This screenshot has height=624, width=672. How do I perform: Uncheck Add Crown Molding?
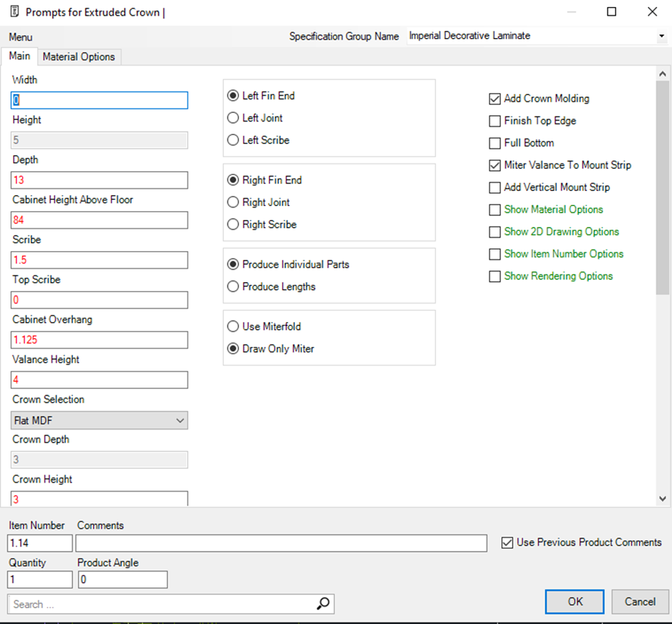click(x=494, y=99)
